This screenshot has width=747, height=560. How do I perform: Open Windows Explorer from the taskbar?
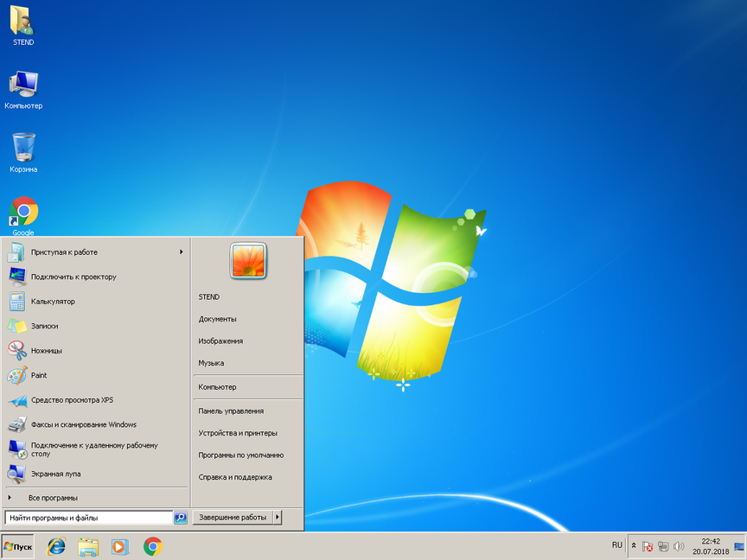[88, 547]
